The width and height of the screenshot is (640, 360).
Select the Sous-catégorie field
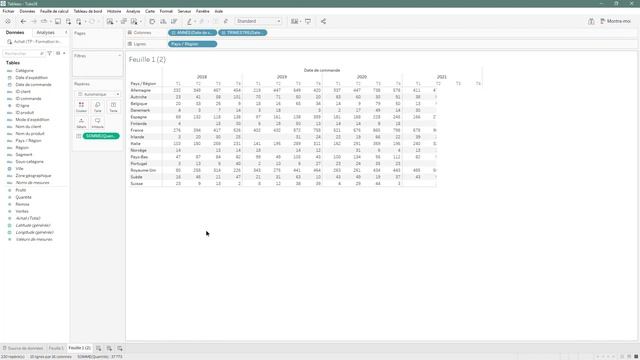click(29, 162)
